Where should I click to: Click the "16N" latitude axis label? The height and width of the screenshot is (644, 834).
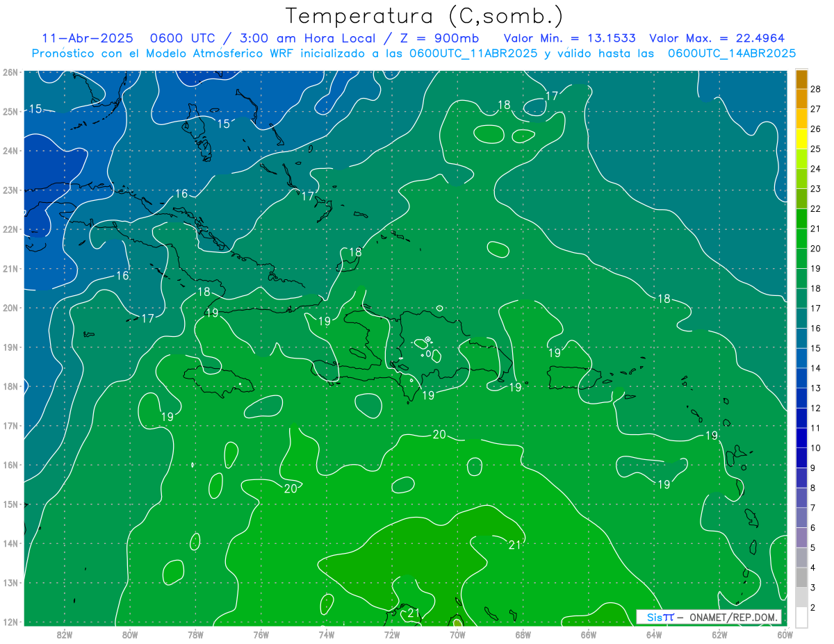tap(10, 465)
